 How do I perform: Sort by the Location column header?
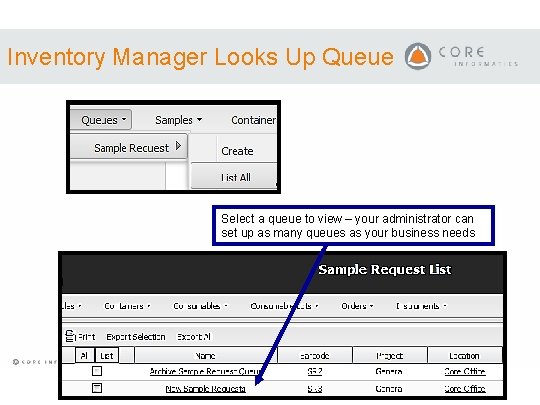click(464, 355)
